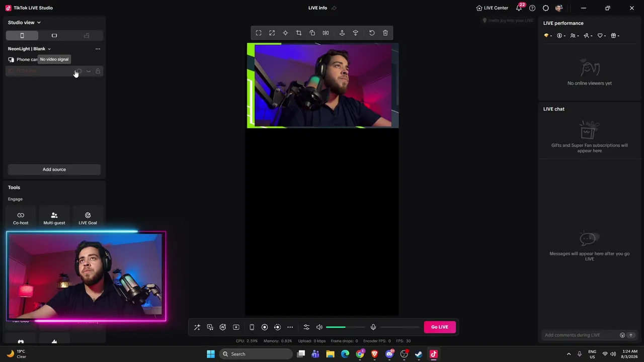Reset the source transform
Viewport: 644px width, 362px height.
(x=372, y=33)
